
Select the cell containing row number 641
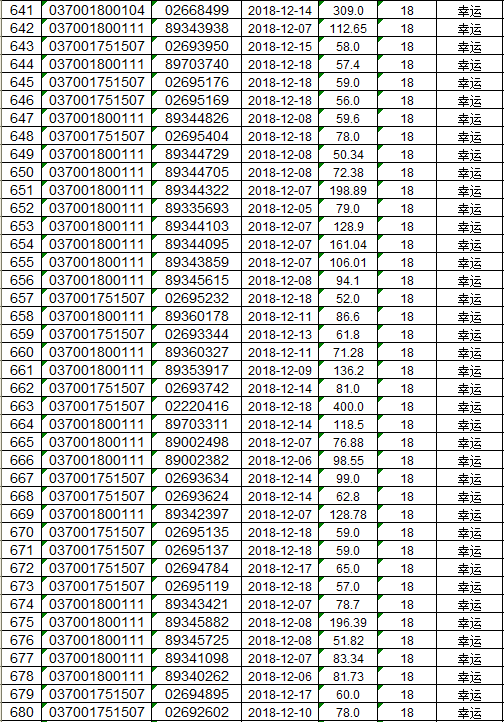(x=21, y=10)
